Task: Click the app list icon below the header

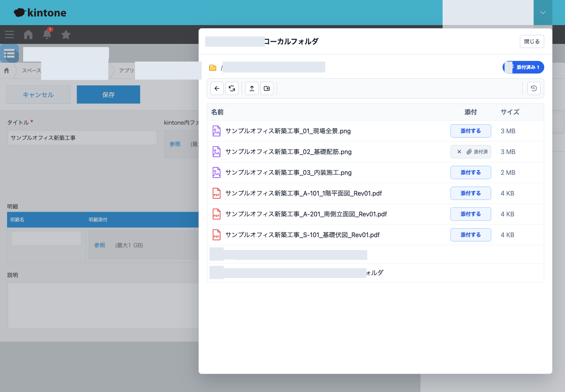Action: pyautogui.click(x=9, y=53)
